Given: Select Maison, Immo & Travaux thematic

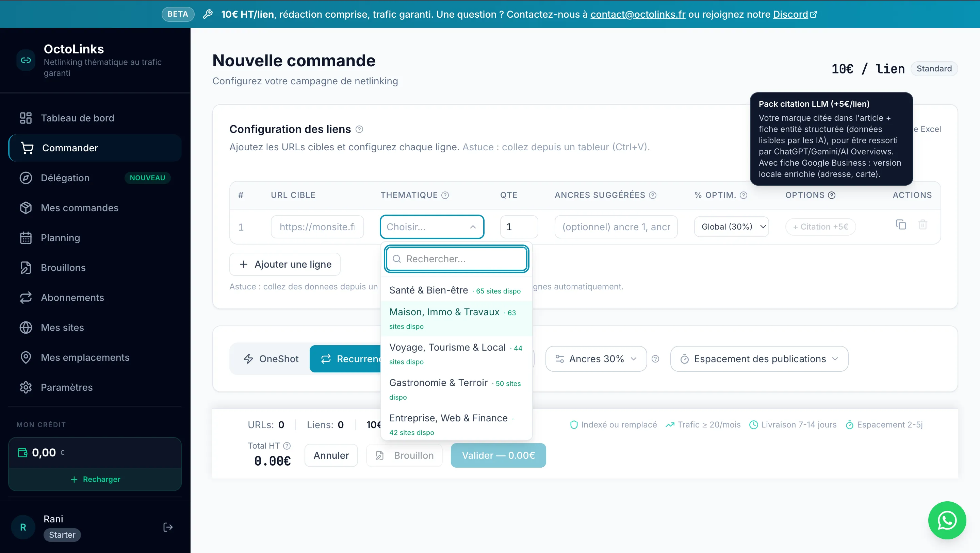Looking at the screenshot, I should click(x=457, y=319).
